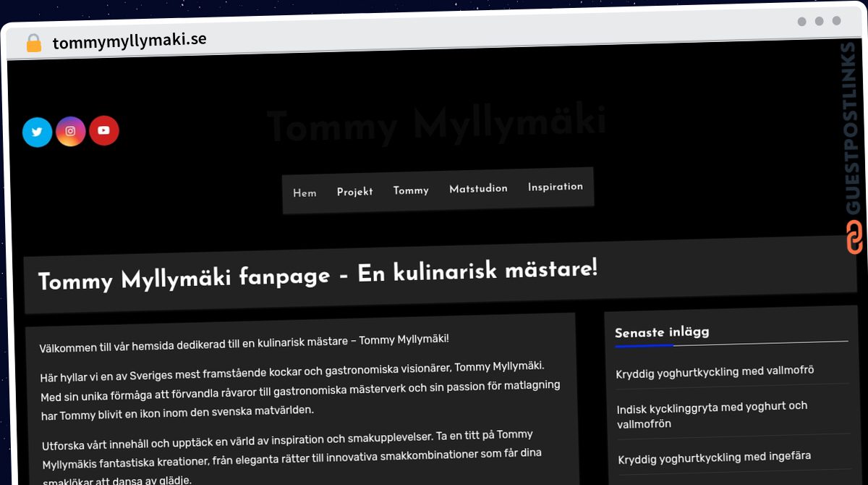Select Inspiration in the navigation
868x485 pixels.
click(x=556, y=187)
